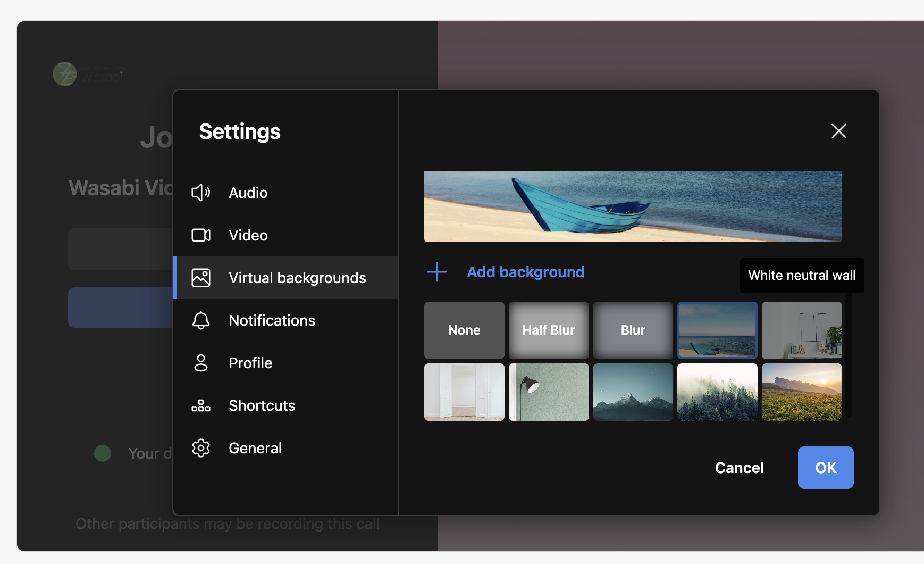Click the Profile person icon

(x=201, y=363)
